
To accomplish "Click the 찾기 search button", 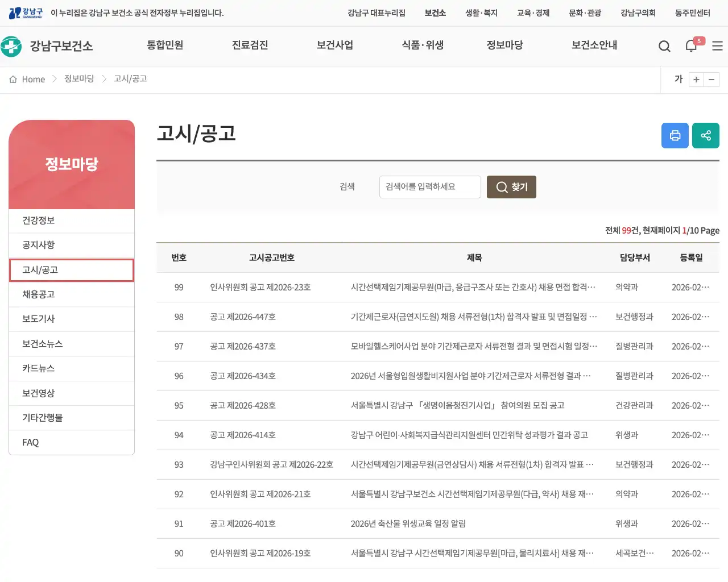I will click(511, 186).
